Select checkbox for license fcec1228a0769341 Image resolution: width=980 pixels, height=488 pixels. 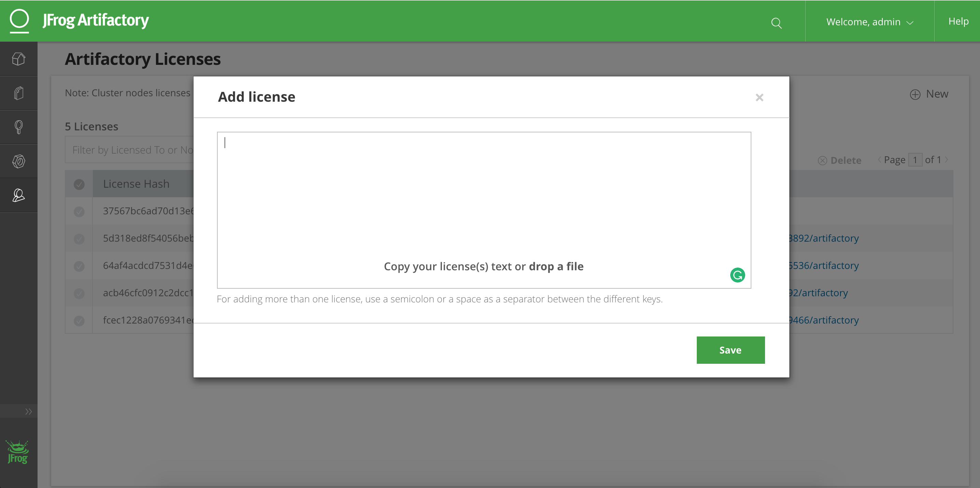coord(79,321)
